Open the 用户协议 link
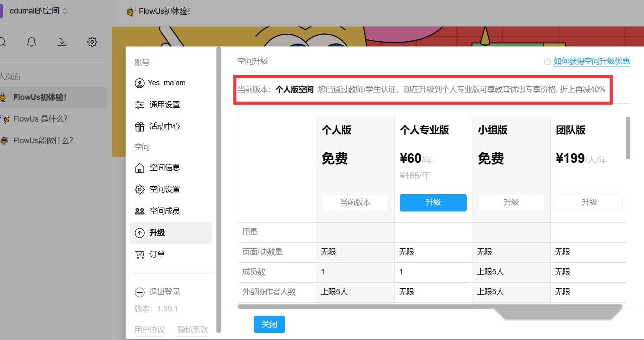644x340 pixels. [x=149, y=330]
